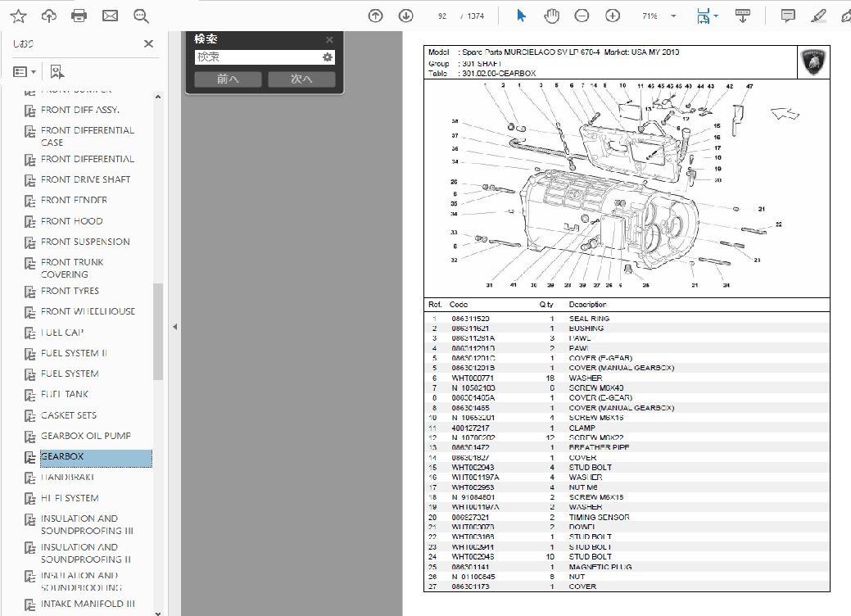Open INTAKE MANIFOLD III bookmark

pos(88,604)
